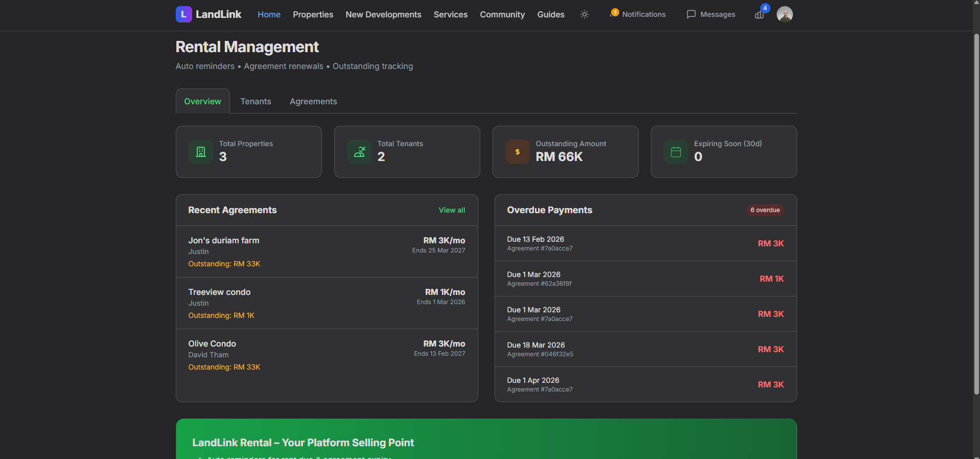Screen dimensions: 980x459
Task: Click the Total Properties count 3
Action: pyautogui.click(x=223, y=157)
